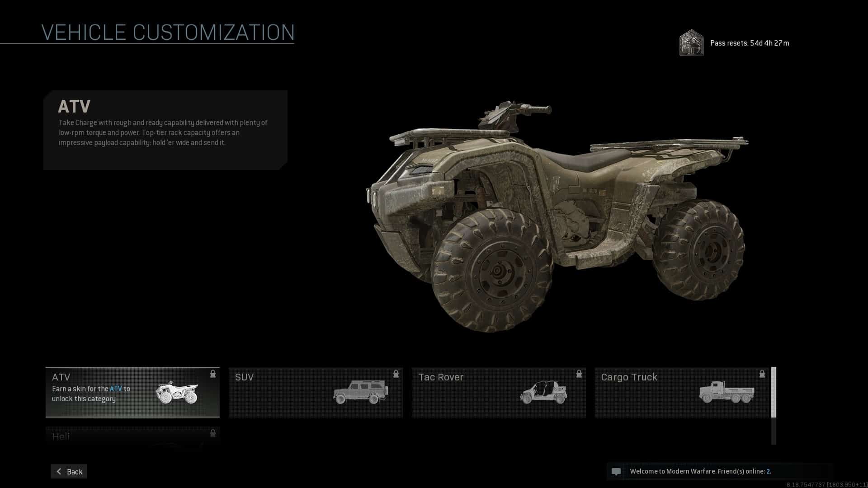Go back using the Back button
Viewport: 868px width, 488px height.
pyautogui.click(x=69, y=471)
